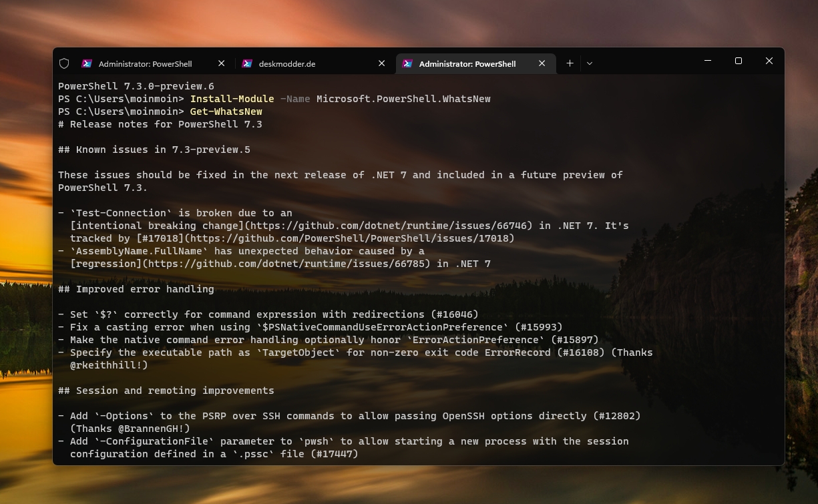The height and width of the screenshot is (504, 818).
Task: Click the '`ErrorActionPreference`' text in the (#15897) line
Action: click(x=475, y=340)
